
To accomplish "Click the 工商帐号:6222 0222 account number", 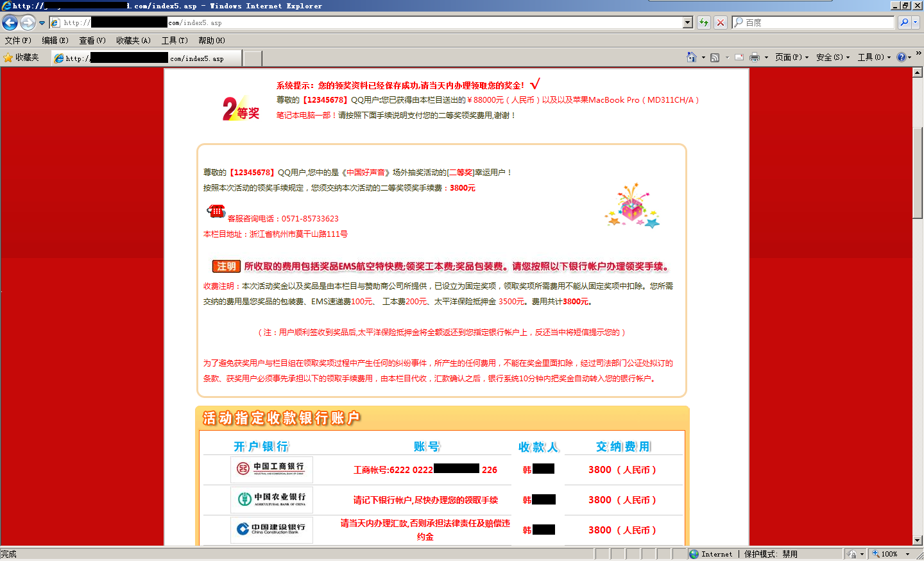I will click(425, 470).
